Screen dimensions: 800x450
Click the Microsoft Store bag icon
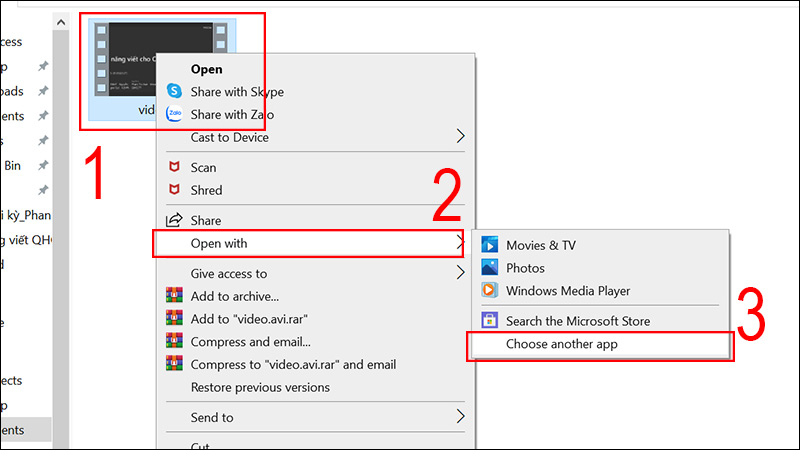[x=489, y=320]
